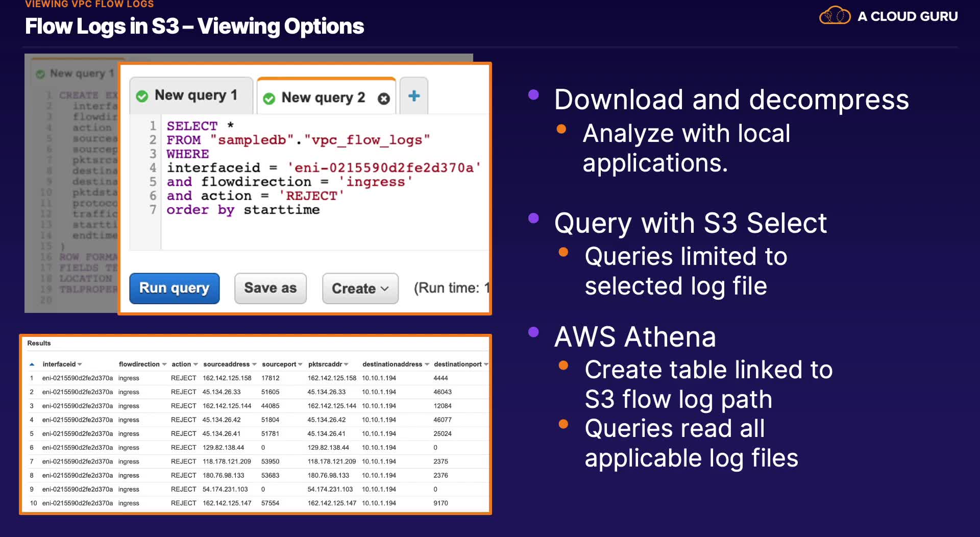Viewport: 980px width, 537px height.
Task: Click destinationport value 2375
Action: pyautogui.click(x=440, y=461)
